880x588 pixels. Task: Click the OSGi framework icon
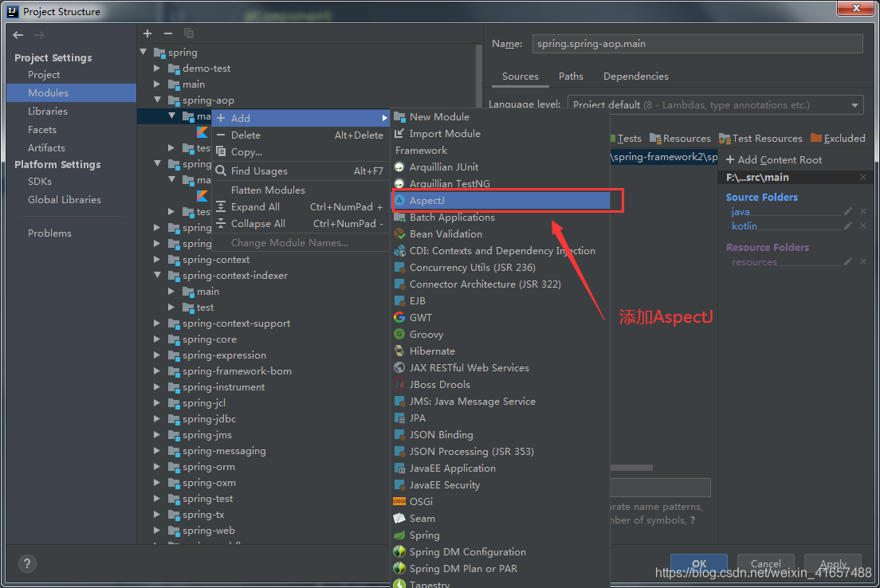point(399,502)
